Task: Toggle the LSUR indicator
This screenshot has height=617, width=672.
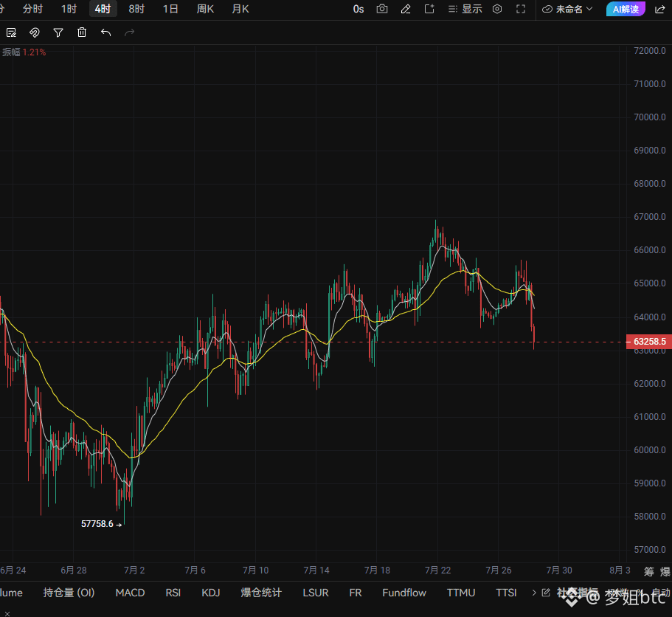Action: click(x=316, y=593)
